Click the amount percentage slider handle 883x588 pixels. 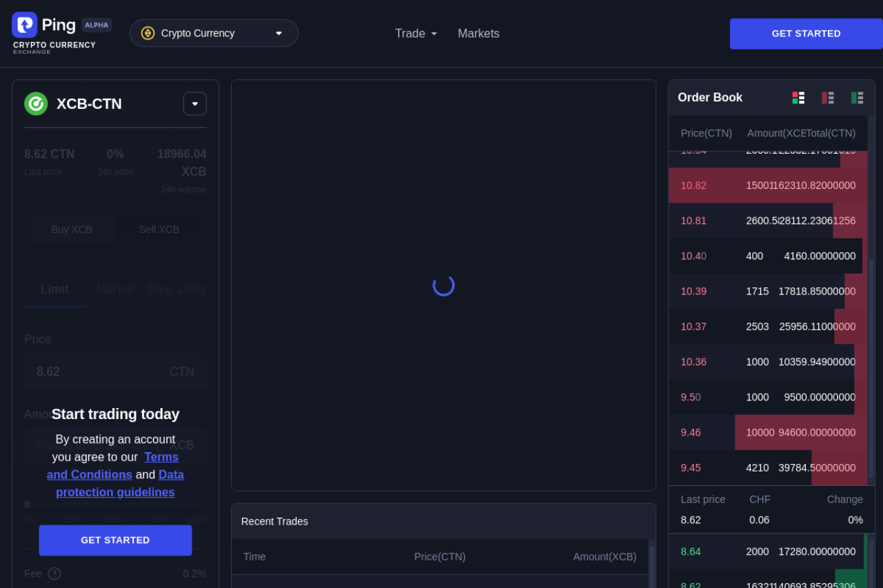(28, 505)
